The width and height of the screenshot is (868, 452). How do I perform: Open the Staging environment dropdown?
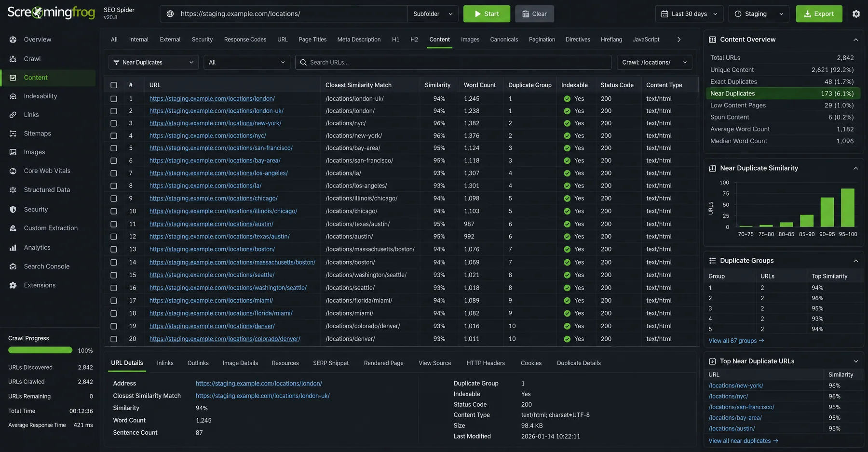[x=759, y=14]
